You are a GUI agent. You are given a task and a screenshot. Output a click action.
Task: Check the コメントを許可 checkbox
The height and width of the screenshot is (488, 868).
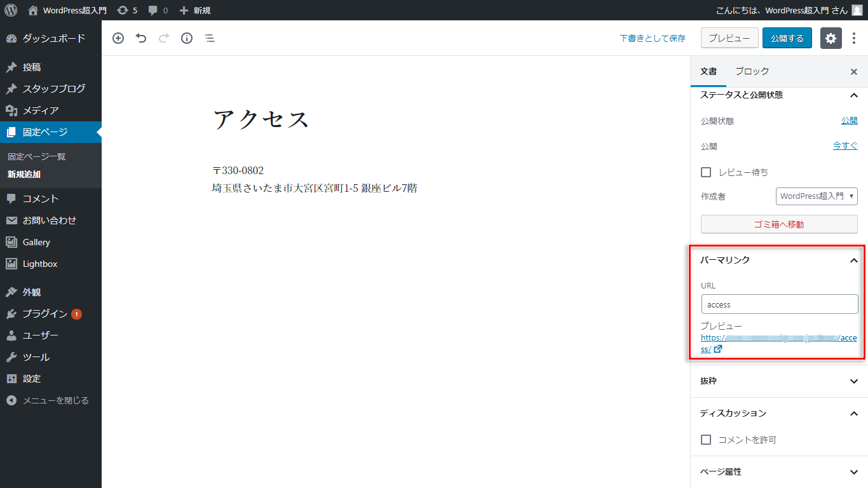705,440
